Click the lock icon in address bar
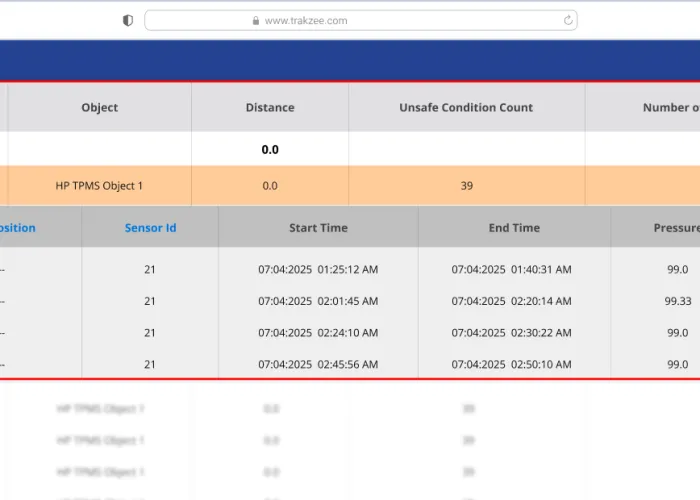Viewport: 700px width, 500px height. [x=257, y=20]
